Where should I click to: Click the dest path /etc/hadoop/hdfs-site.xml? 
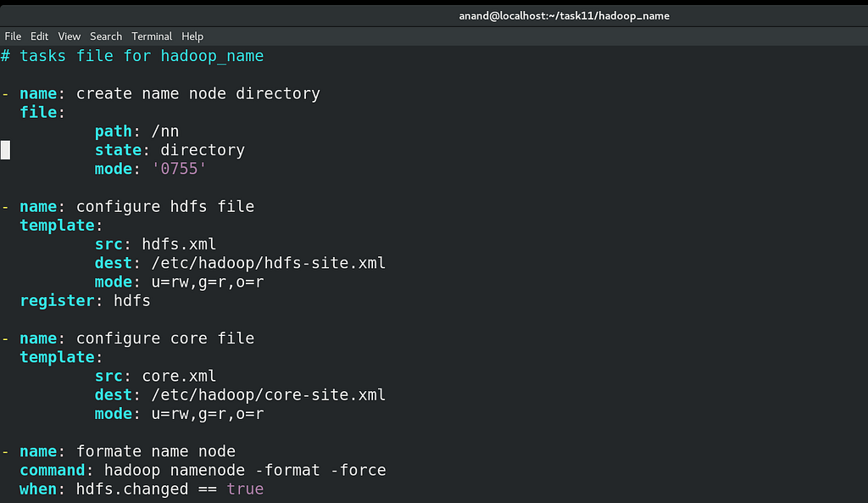pyautogui.click(x=269, y=263)
